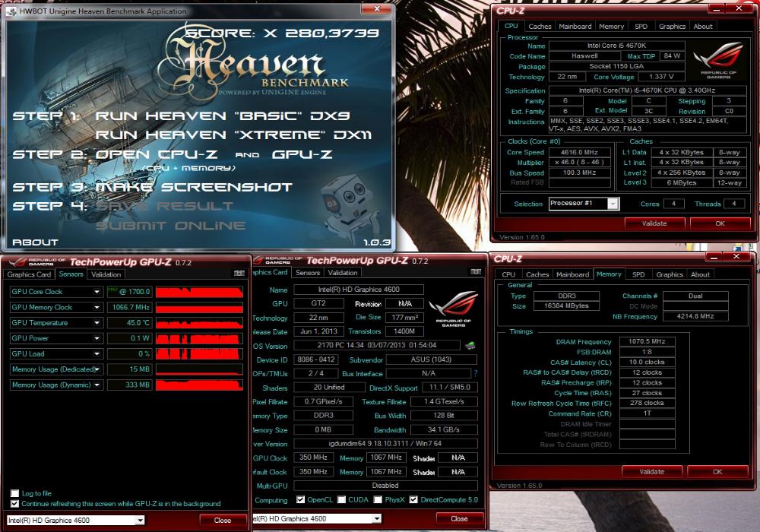
Task: Switch to Mainboard tab in top CPU-Z window
Action: 575,26
